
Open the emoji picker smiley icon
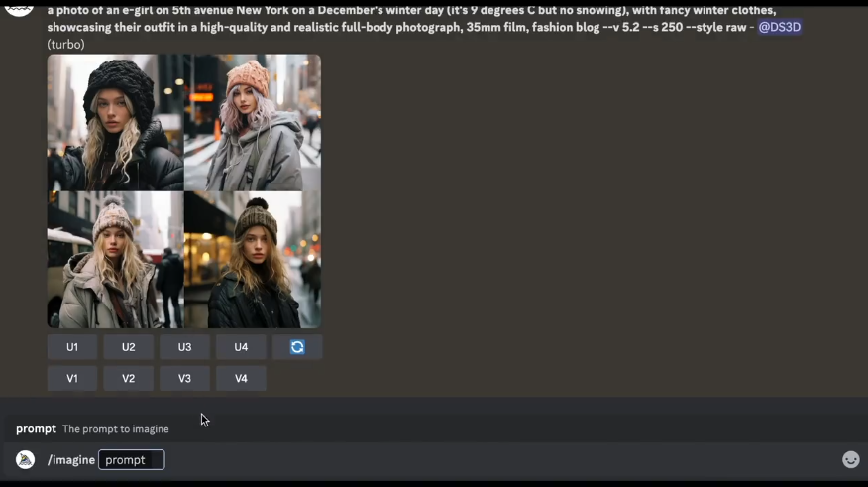point(850,459)
